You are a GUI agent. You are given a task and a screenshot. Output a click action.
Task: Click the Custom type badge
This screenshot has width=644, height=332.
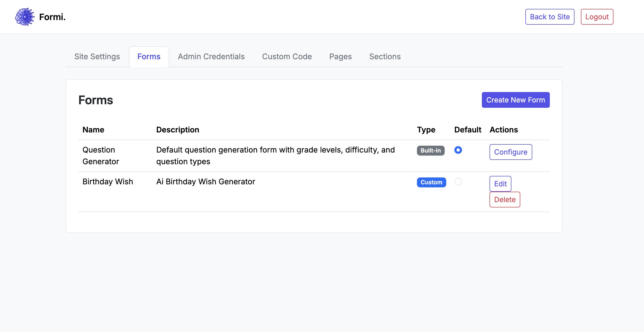coord(431,182)
